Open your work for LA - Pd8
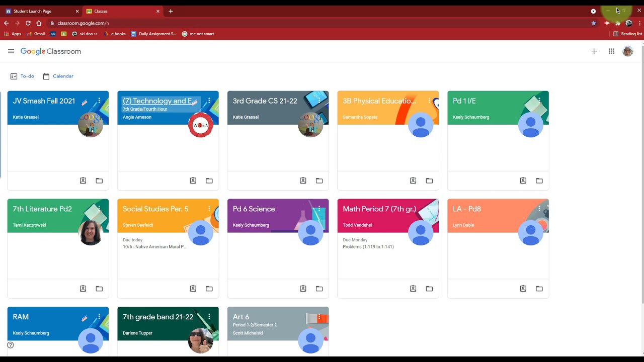The width and height of the screenshot is (644, 362). pyautogui.click(x=523, y=289)
